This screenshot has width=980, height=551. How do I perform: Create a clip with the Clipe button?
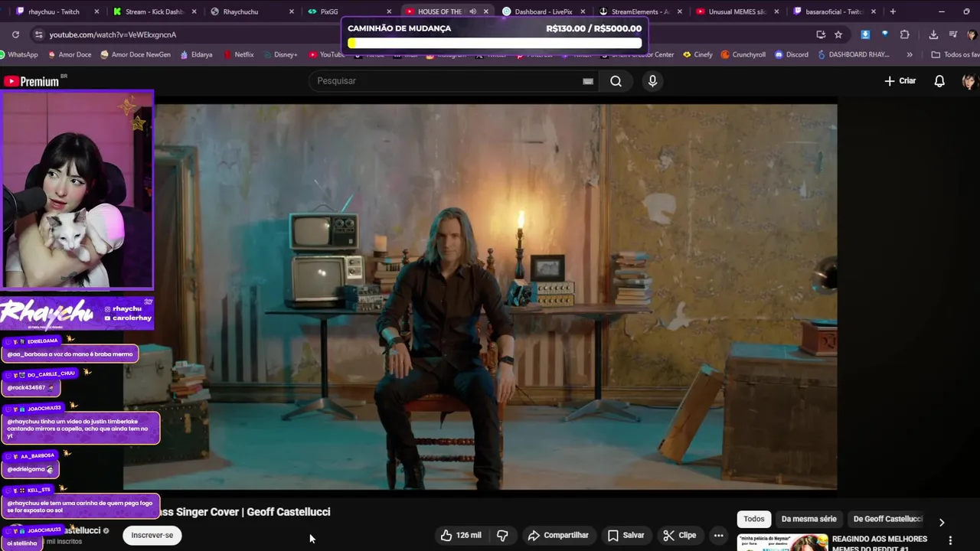(679, 535)
